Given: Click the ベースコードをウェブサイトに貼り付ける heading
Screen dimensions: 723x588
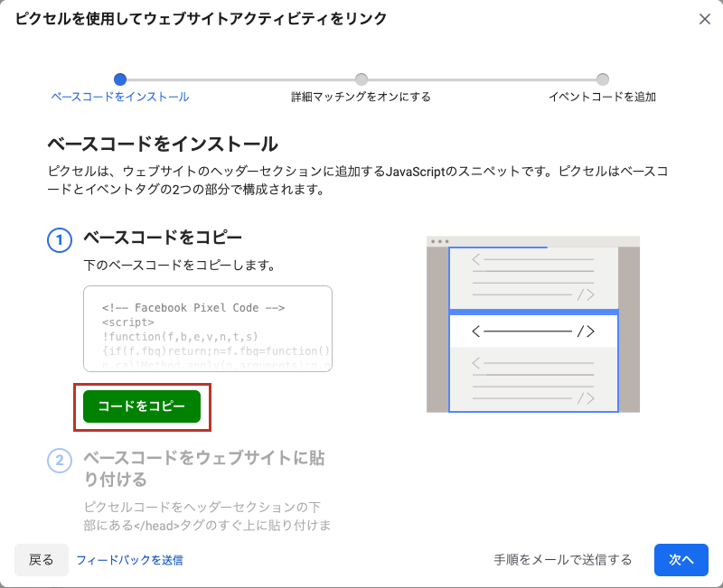Looking at the screenshot, I should point(203,468).
